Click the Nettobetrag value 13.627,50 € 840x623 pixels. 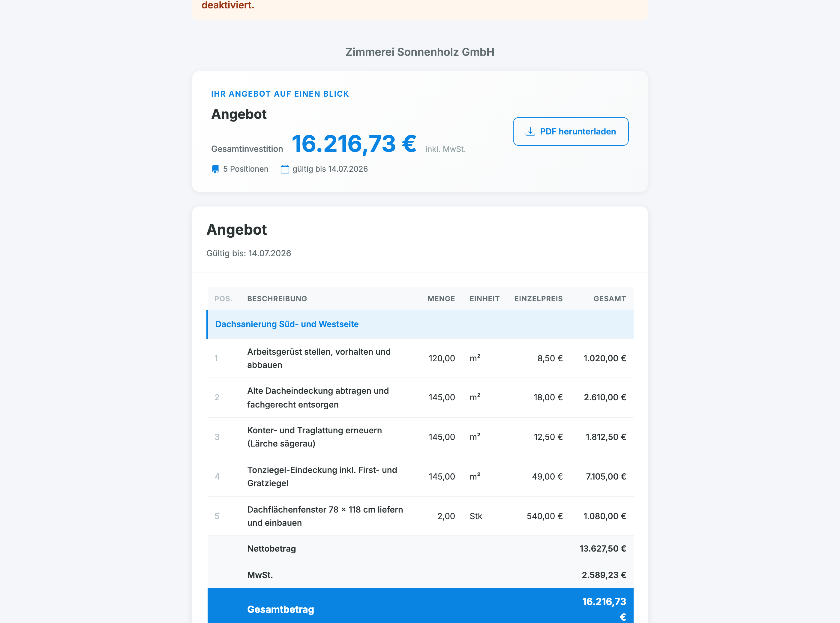tap(603, 548)
